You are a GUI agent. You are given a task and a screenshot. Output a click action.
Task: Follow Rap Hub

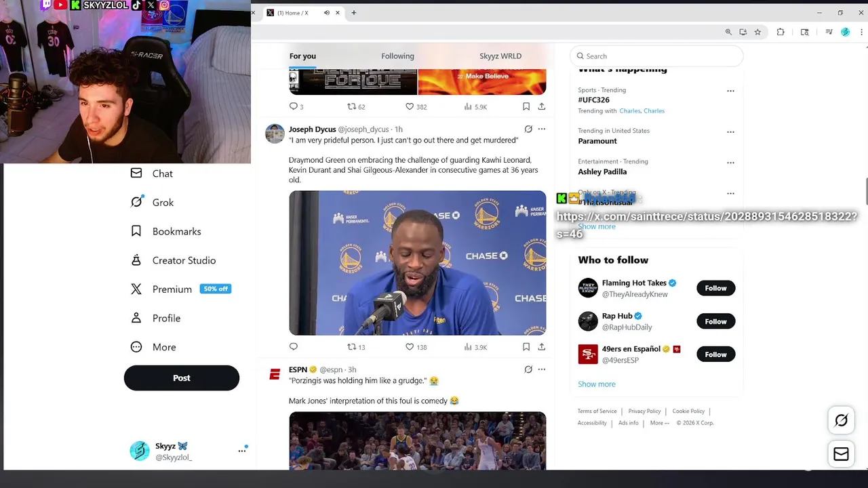tap(715, 321)
